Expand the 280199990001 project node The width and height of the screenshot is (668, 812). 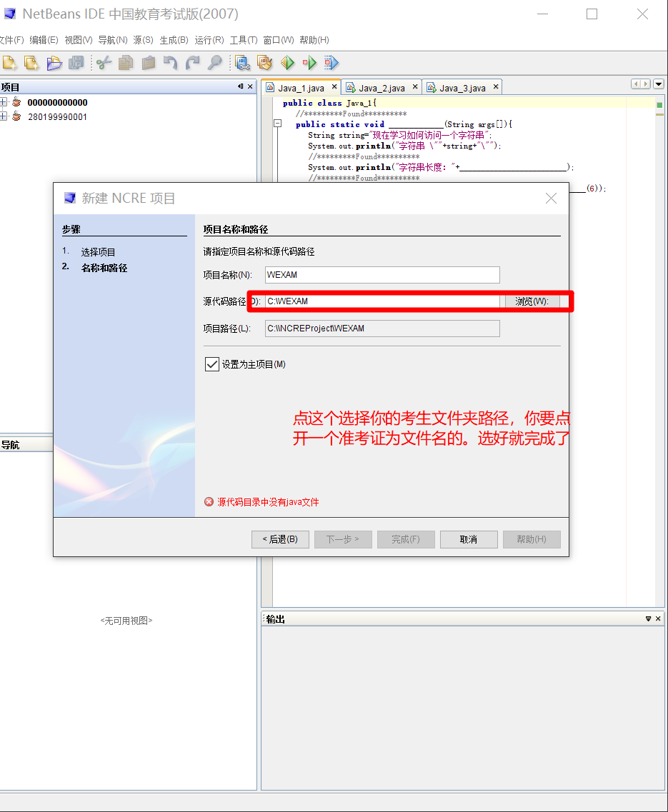click(6, 117)
